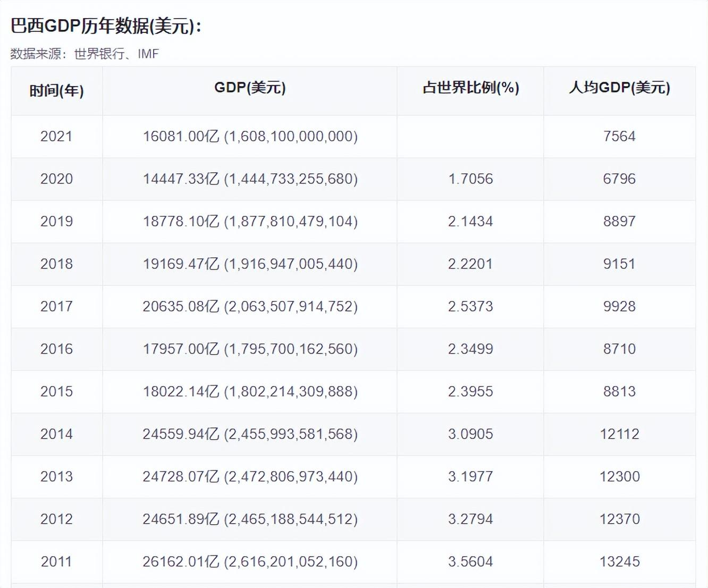Click the 时间(年) column header
This screenshot has height=588, width=708.
(x=56, y=90)
